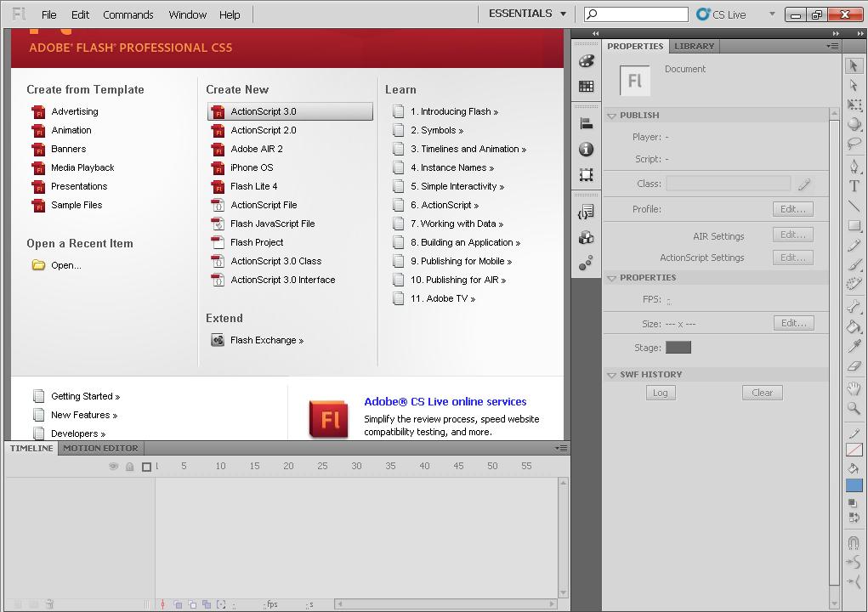Open the Info panel icon

(587, 150)
